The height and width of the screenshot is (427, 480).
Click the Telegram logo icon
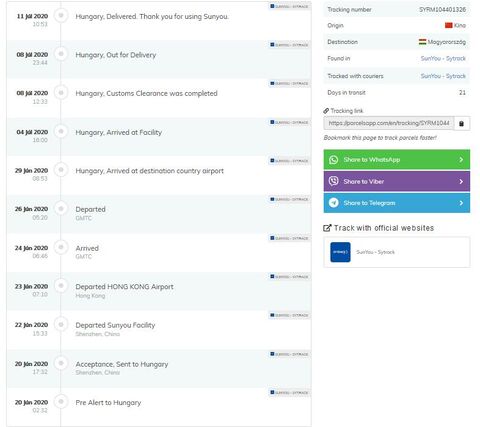(x=333, y=203)
